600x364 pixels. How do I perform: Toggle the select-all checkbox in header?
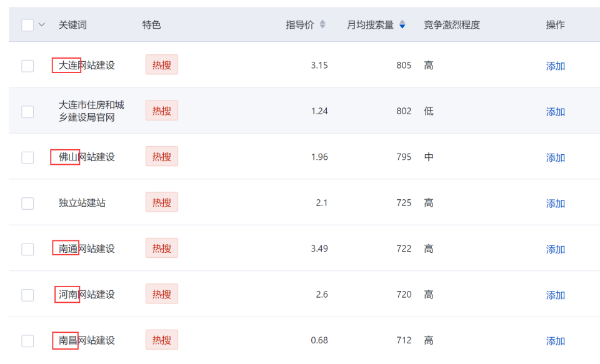tap(27, 25)
